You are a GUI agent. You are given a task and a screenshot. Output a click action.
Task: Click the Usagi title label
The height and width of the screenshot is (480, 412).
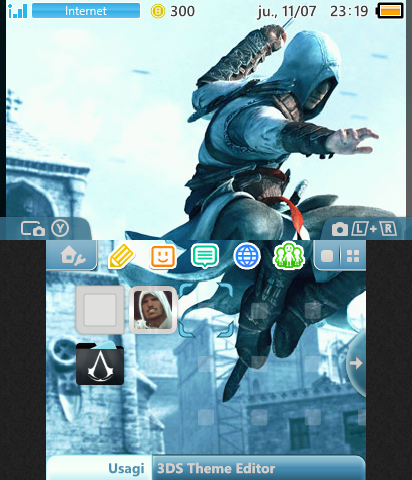126,468
